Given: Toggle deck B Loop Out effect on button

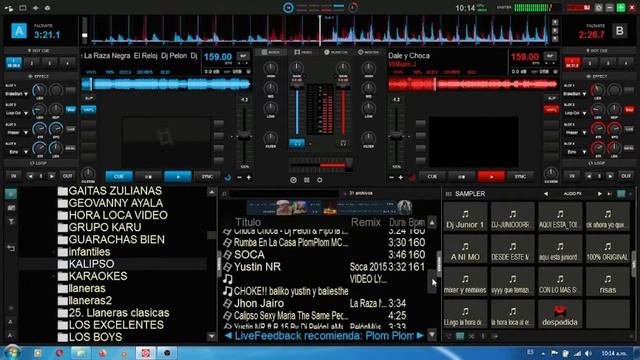Looking at the screenshot, I should click(x=629, y=109).
